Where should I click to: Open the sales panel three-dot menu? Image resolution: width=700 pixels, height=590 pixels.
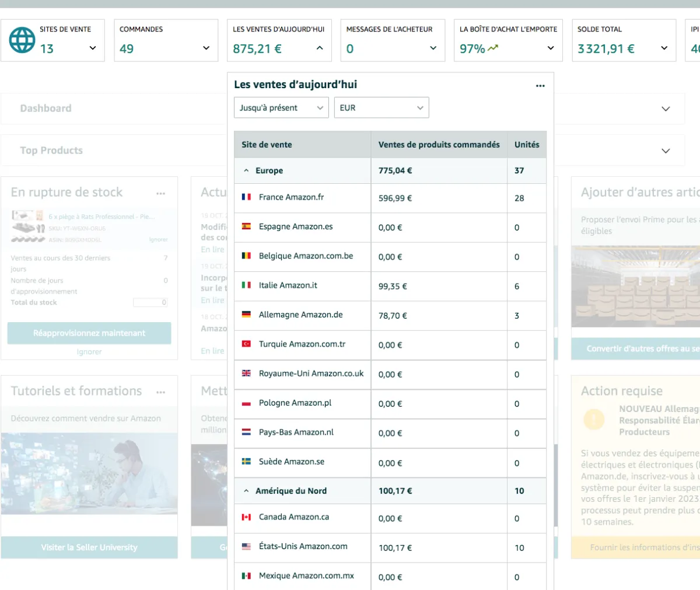pyautogui.click(x=540, y=86)
